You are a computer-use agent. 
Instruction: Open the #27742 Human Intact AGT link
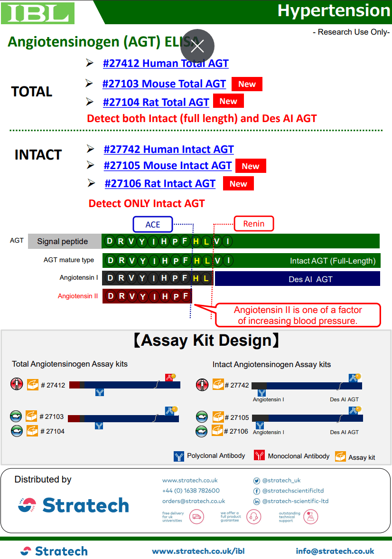pyautogui.click(x=168, y=150)
